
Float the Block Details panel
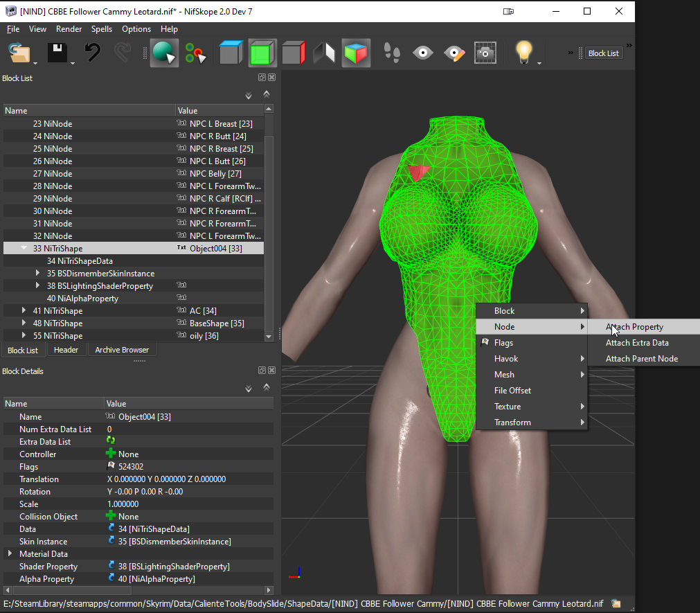pos(262,370)
